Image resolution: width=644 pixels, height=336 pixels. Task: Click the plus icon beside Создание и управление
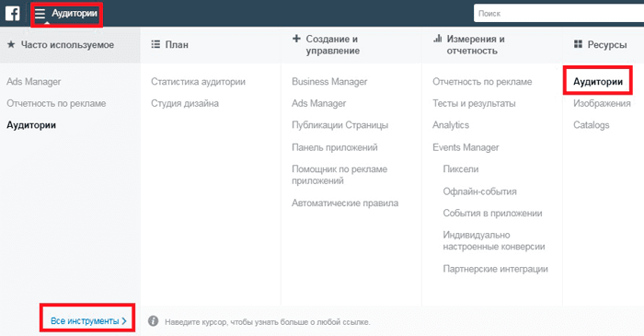[296, 39]
